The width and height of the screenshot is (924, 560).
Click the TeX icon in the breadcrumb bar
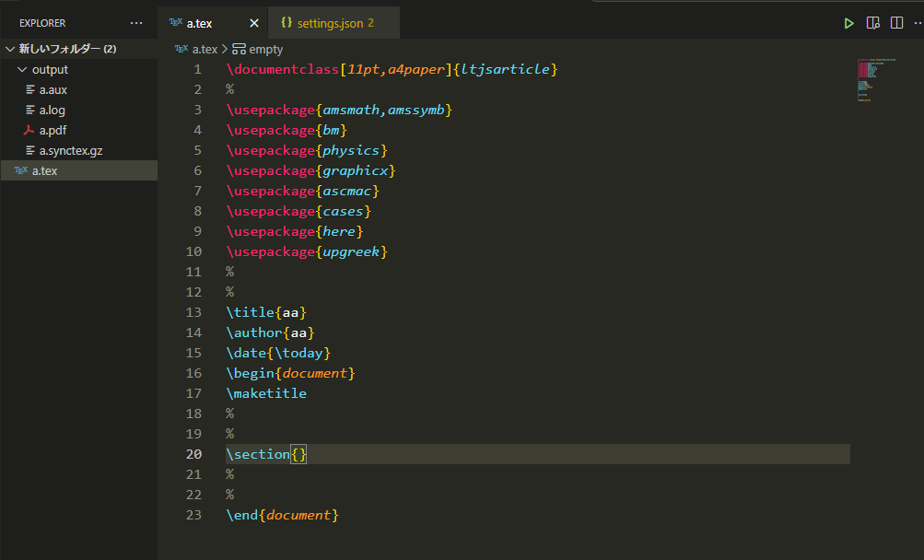(x=181, y=48)
